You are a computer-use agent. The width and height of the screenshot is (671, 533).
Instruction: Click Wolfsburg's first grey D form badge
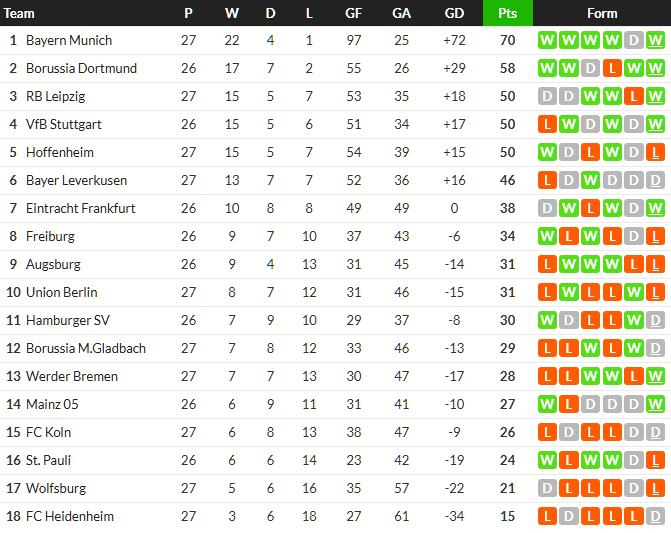tap(547, 489)
